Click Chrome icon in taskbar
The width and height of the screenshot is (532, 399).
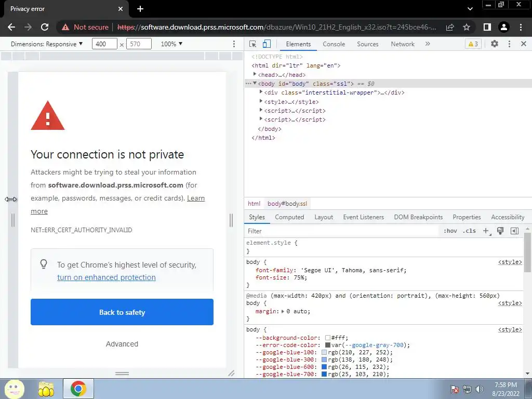[78, 389]
